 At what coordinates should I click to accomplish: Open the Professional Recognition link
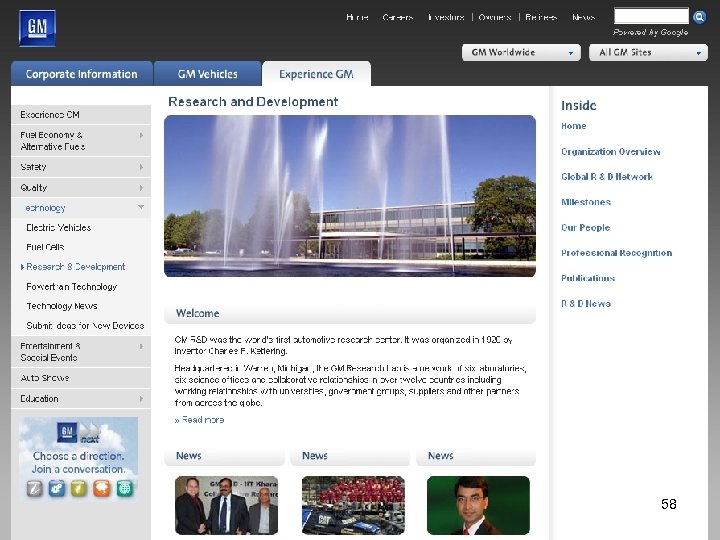pos(617,253)
